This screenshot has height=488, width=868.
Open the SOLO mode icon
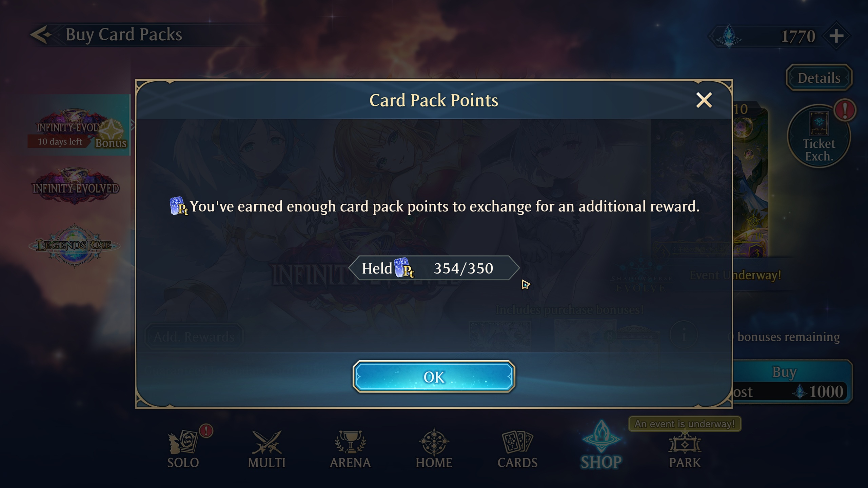(183, 449)
